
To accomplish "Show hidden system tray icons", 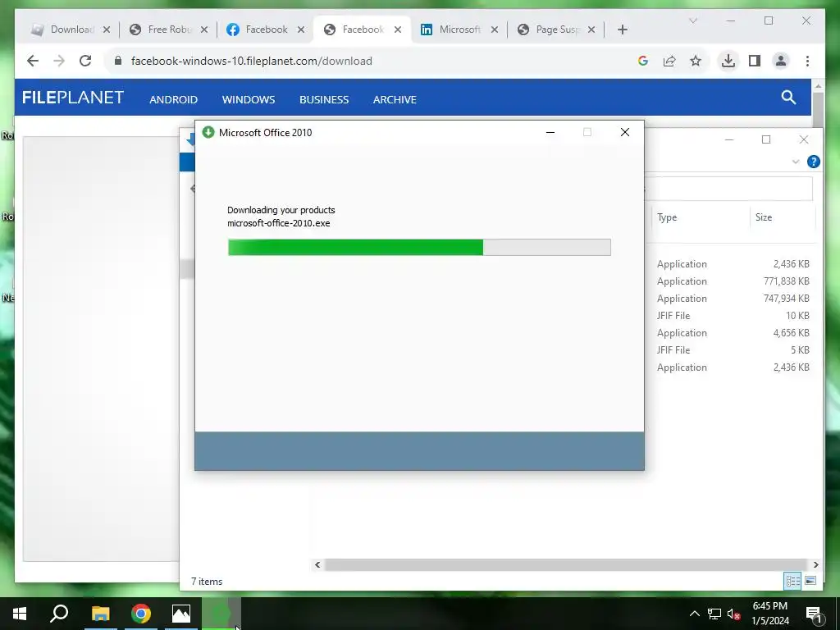I will click(x=694, y=614).
